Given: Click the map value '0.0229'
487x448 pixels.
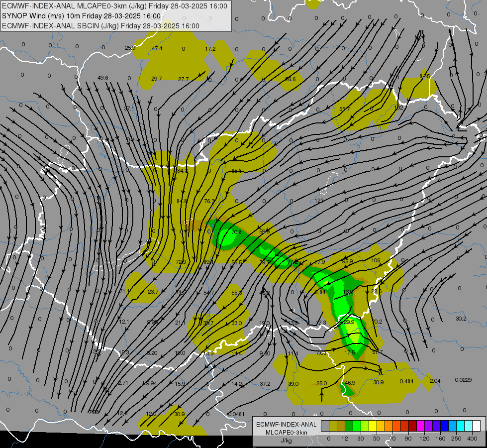Looking at the screenshot, I should coord(463,380).
